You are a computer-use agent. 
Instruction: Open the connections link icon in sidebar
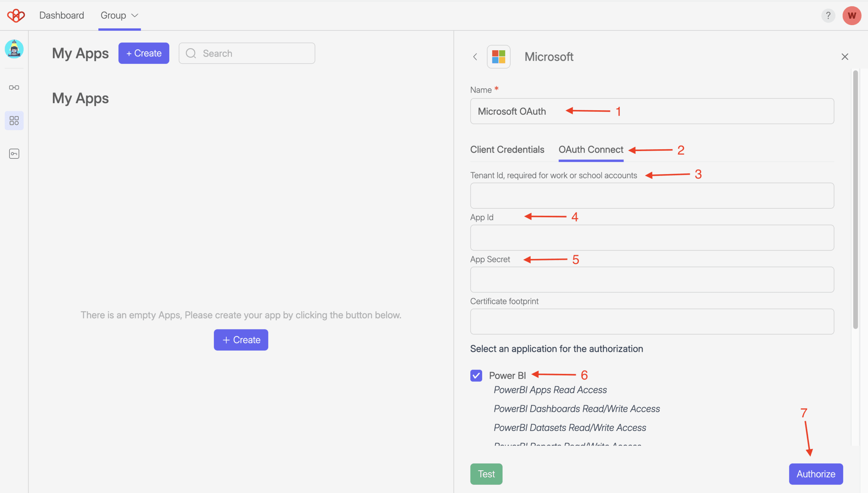point(14,88)
